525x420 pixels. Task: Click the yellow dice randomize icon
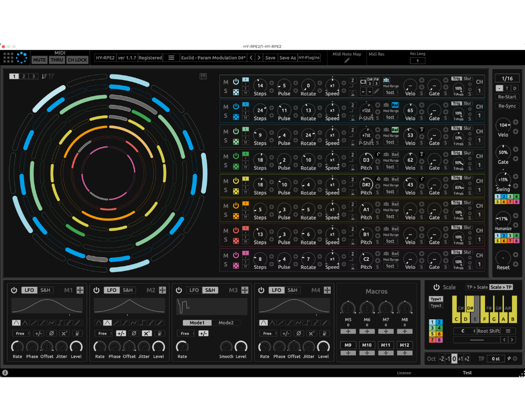point(236,191)
